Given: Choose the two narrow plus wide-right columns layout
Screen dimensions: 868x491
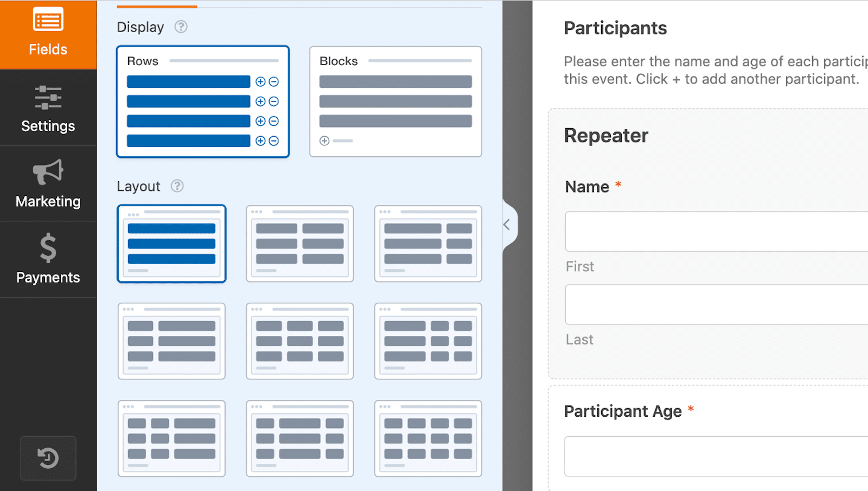Looking at the screenshot, I should 171,438.
